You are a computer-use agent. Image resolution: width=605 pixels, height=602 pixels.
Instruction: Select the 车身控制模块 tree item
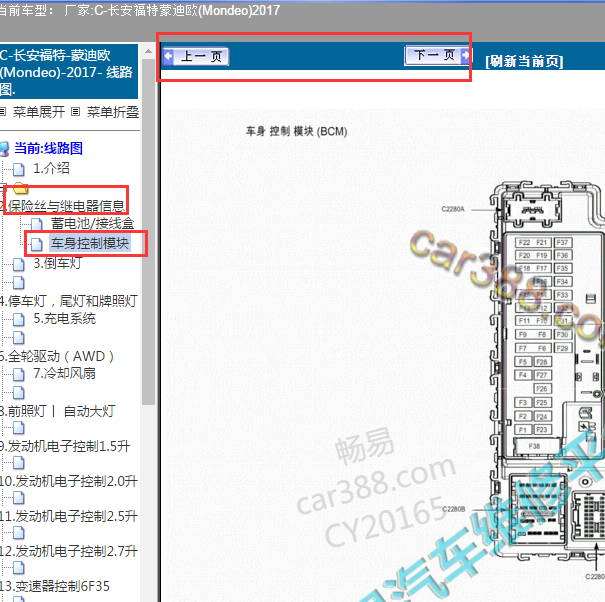[x=90, y=243]
